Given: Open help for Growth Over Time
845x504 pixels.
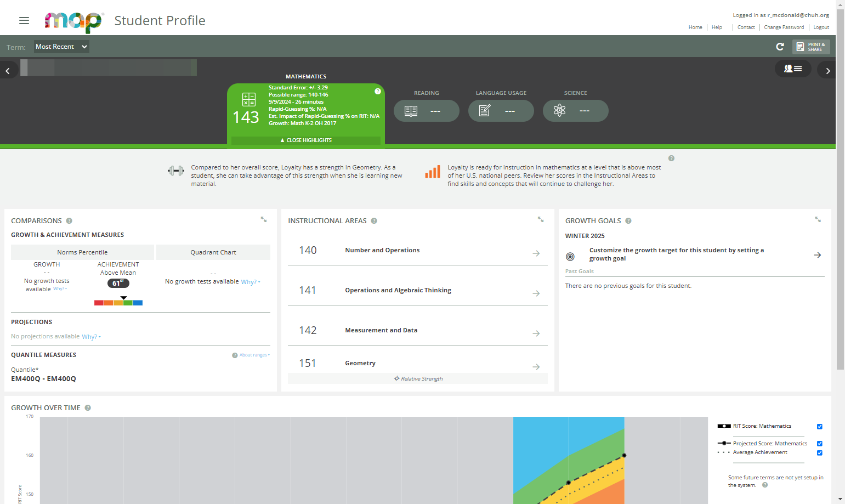Looking at the screenshot, I should click(88, 408).
